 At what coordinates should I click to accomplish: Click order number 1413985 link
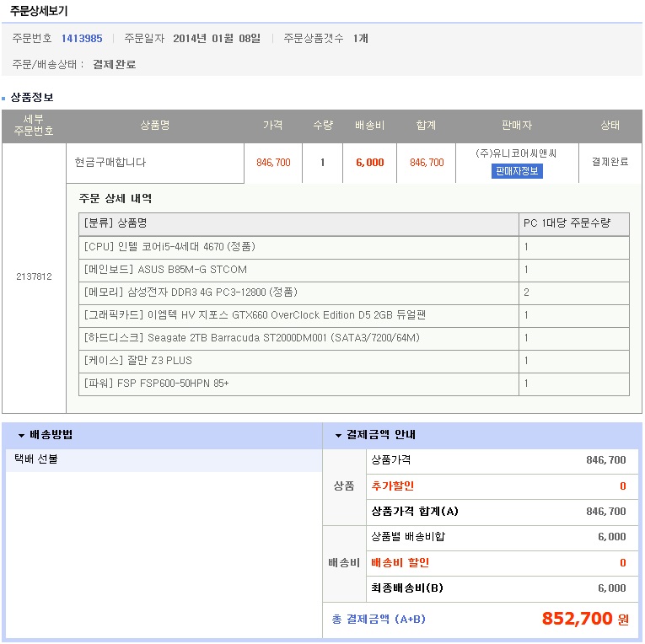pyautogui.click(x=82, y=38)
